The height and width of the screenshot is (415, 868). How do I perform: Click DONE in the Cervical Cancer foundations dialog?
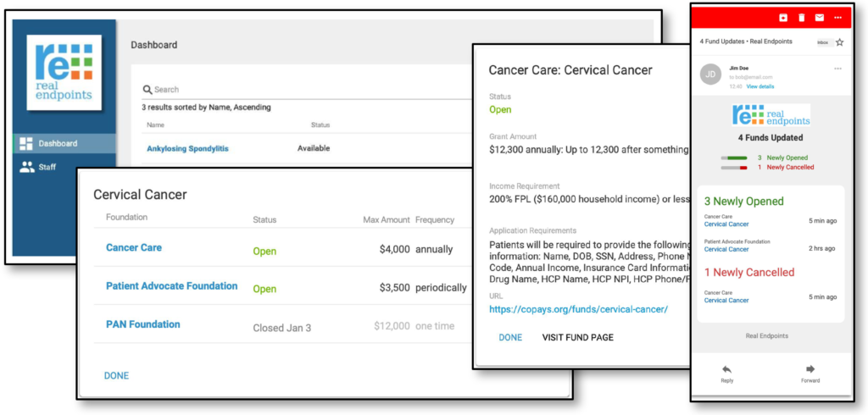tap(116, 376)
